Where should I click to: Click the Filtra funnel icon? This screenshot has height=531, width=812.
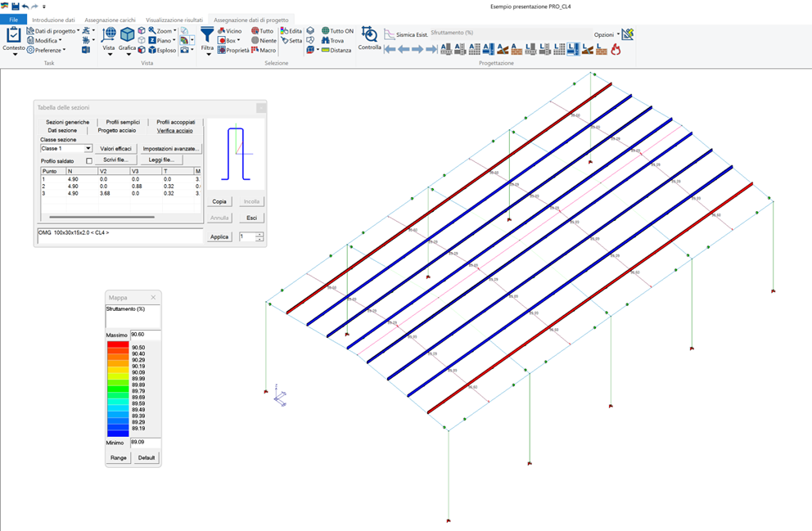(207, 34)
